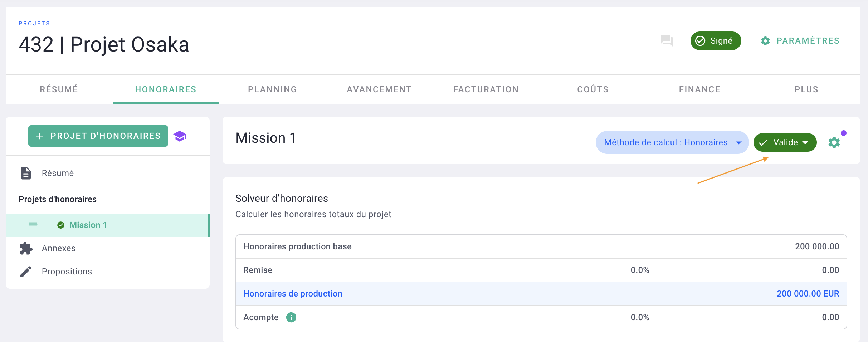Click the green check icon beside Mission 1
868x342 pixels.
[x=61, y=225]
